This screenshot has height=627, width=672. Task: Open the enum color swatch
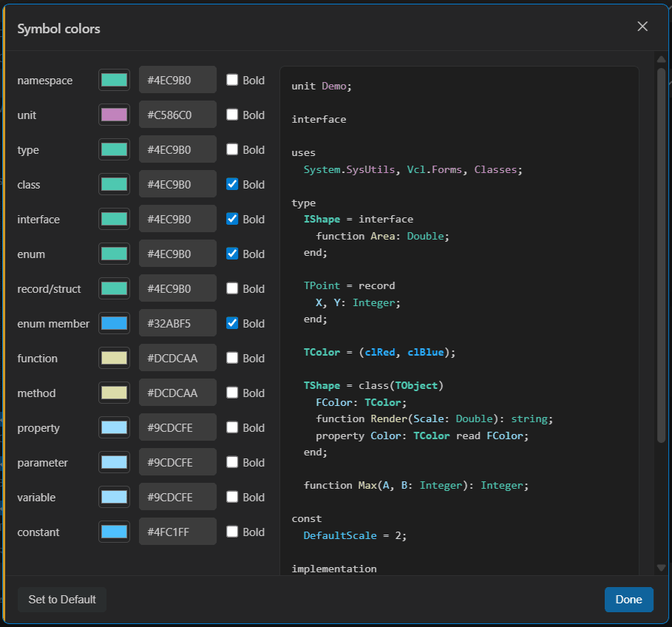point(114,254)
